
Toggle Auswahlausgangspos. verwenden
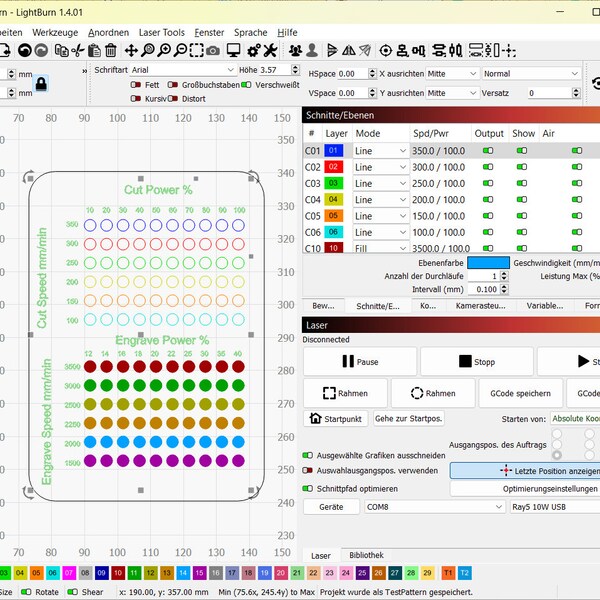coord(308,470)
